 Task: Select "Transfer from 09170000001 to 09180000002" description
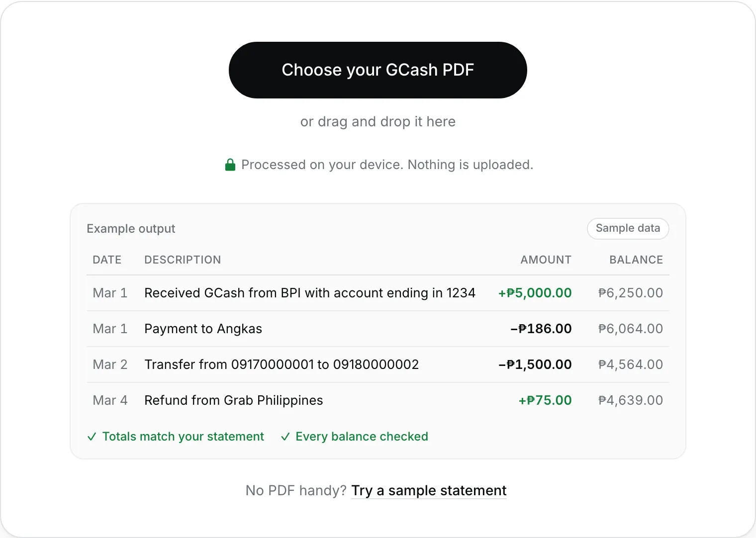(x=282, y=364)
